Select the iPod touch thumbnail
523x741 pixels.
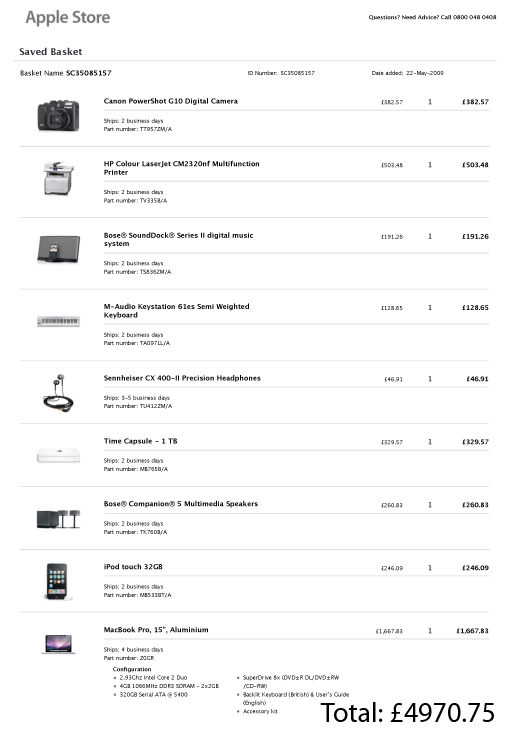pos(58,582)
